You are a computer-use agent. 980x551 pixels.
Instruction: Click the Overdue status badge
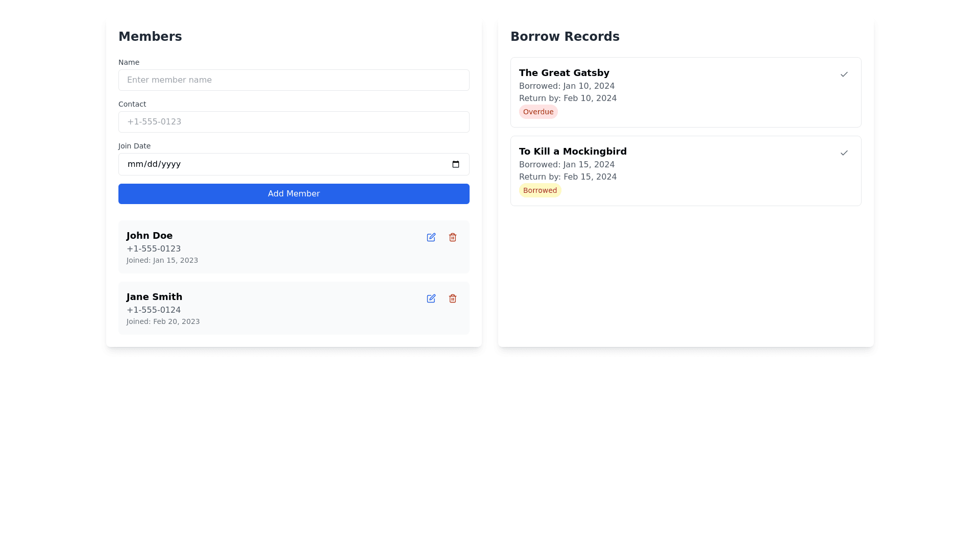[x=538, y=112]
